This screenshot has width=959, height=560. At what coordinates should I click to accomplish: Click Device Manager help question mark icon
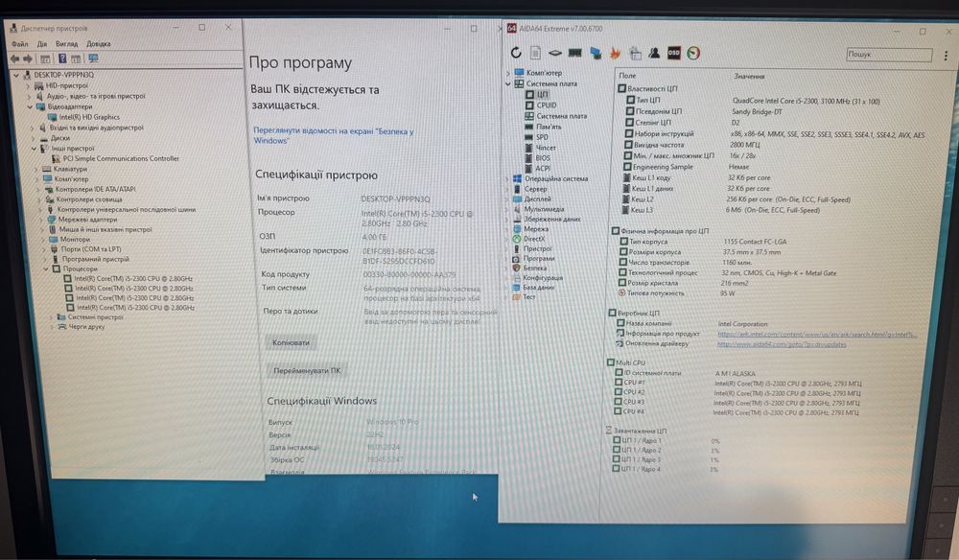tap(61, 58)
